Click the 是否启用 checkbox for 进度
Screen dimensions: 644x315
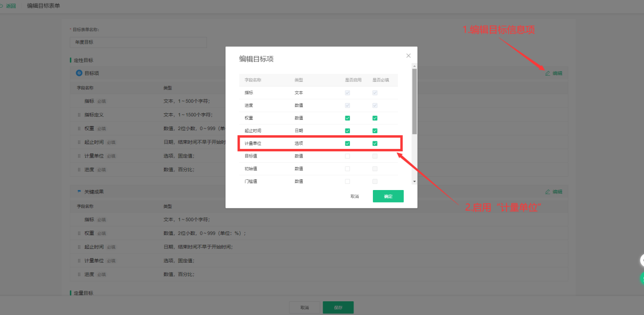coord(347,105)
